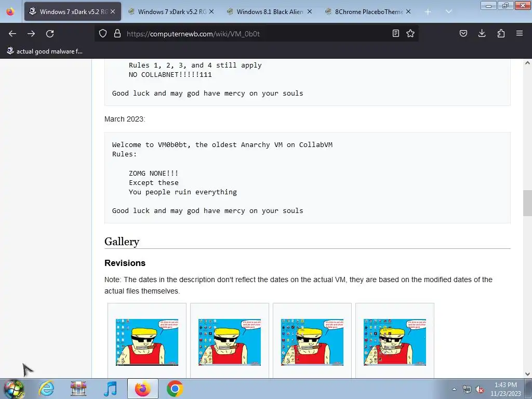Switch to second Windows 7 xDark tab

(x=171, y=11)
